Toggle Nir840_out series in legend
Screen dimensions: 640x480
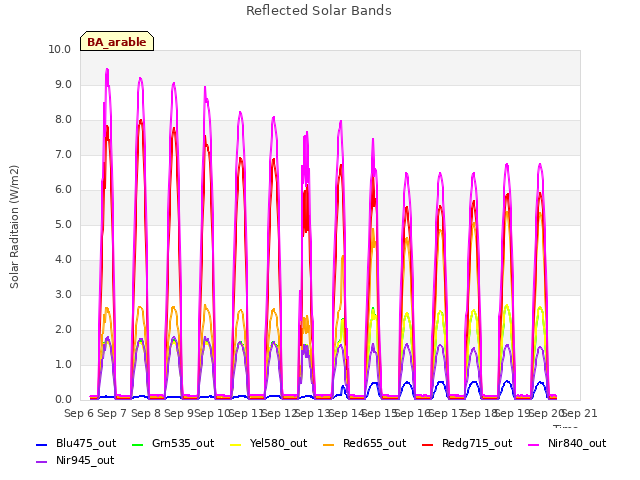point(567,444)
